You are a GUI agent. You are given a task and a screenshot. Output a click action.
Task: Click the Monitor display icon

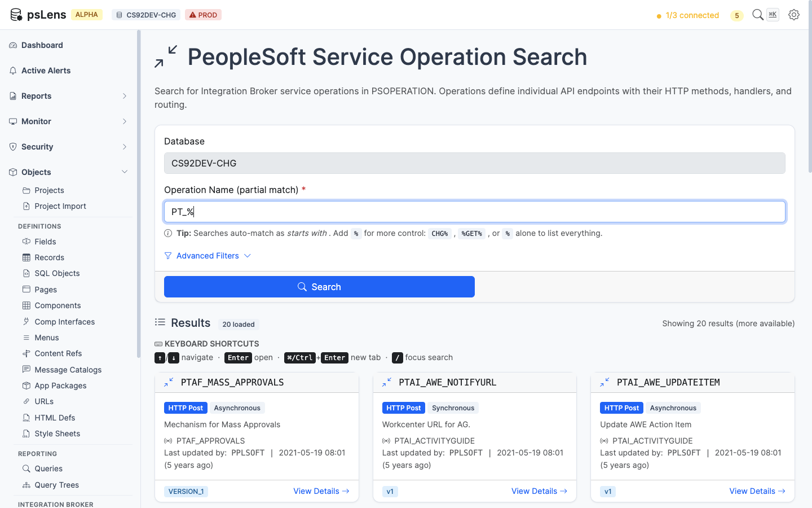[x=13, y=121]
